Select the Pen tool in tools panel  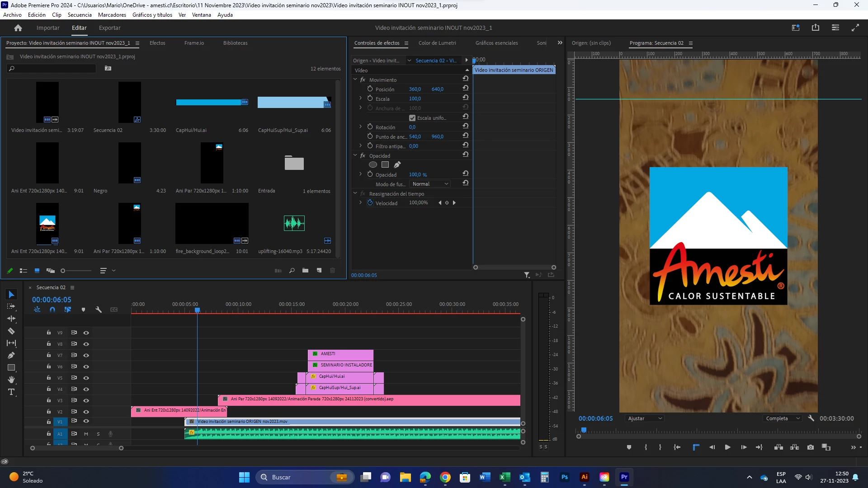11,355
